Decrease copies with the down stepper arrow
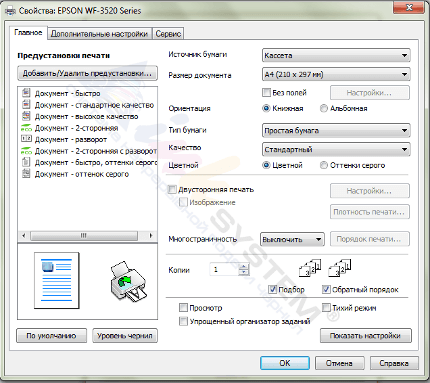Image resolution: width=430 pixels, height=383 pixels. 244,272
